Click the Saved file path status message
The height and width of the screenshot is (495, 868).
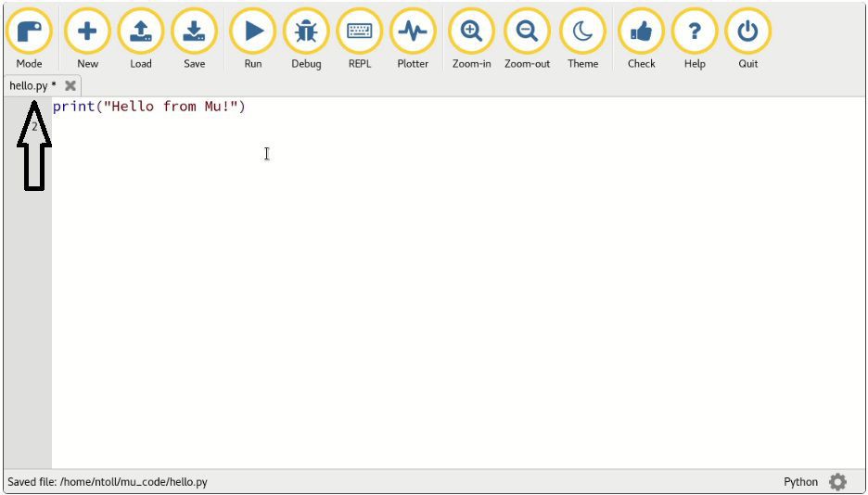point(108,482)
